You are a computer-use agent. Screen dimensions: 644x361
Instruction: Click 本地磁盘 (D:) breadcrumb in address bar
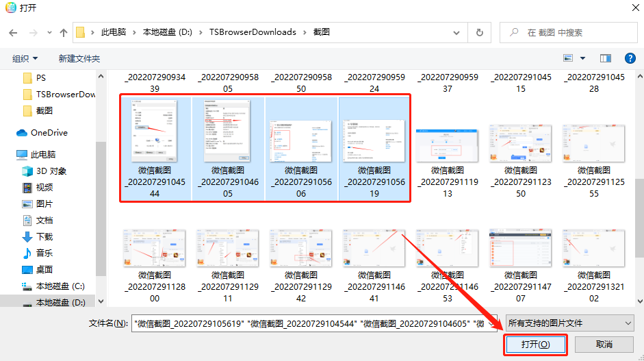click(168, 32)
